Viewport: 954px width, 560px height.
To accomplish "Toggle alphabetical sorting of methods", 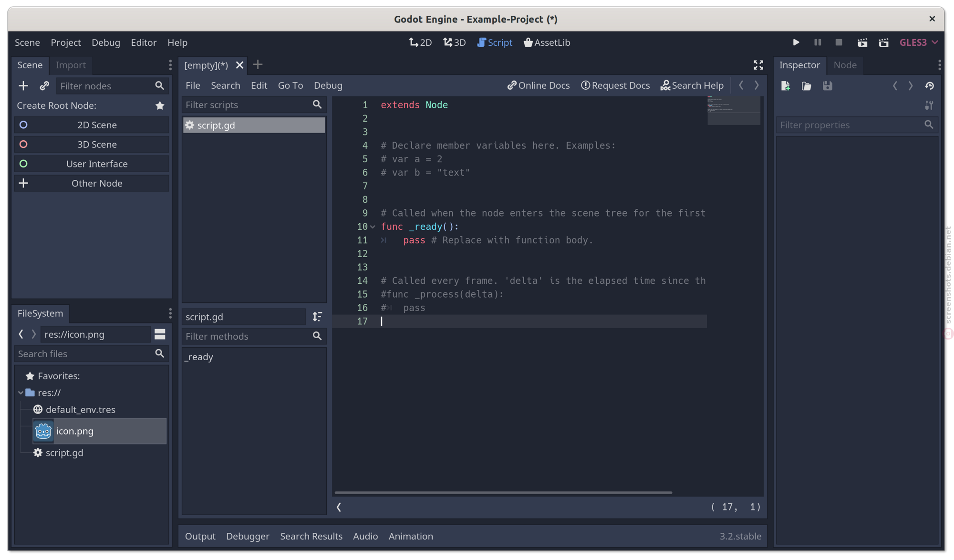I will coord(317,317).
